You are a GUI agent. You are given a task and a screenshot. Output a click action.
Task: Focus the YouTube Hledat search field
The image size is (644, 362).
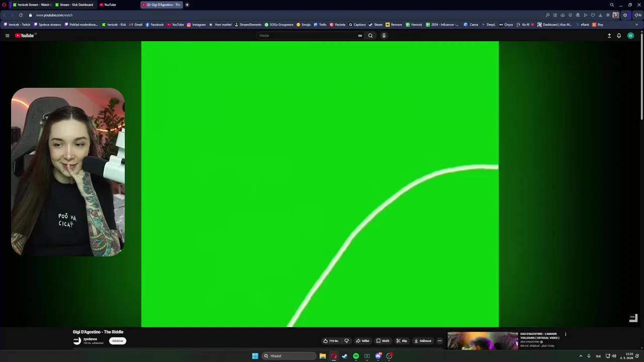pyautogui.click(x=307, y=36)
